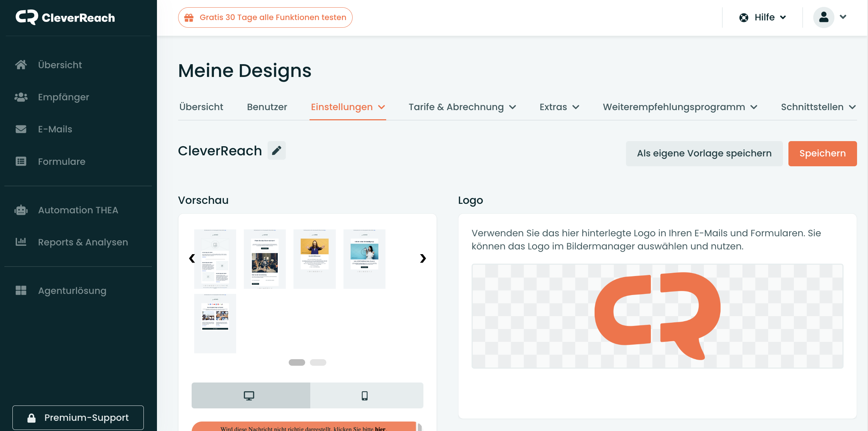Viewport: 868px width, 431px height.
Task: Open Reports & Analysen
Action: click(83, 242)
